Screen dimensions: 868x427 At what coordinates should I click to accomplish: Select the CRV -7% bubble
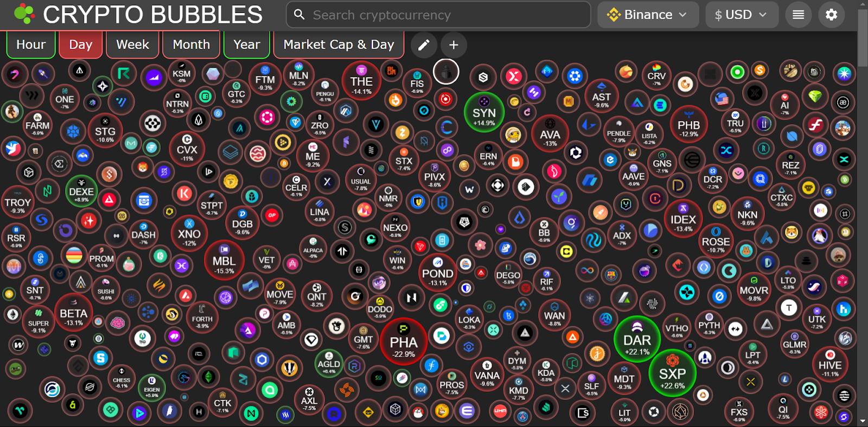656,75
